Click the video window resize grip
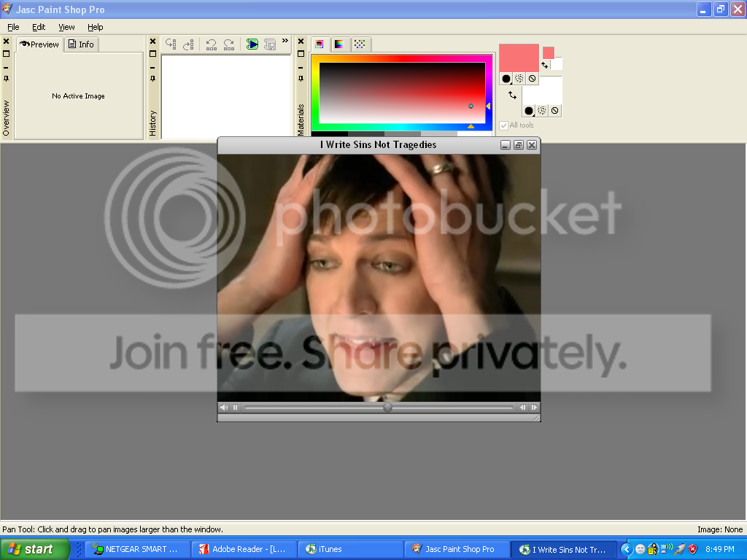 tap(536, 418)
